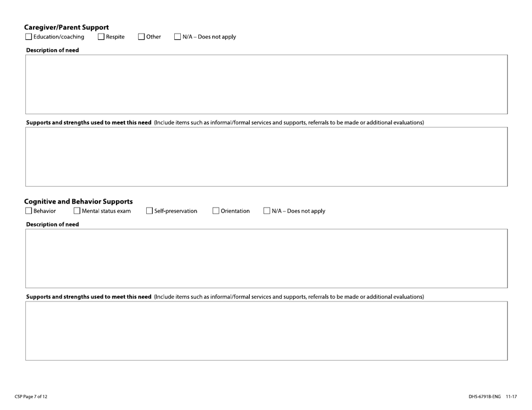Click the Description of need field for Cognitive and Behavior Supports
Screen dimensions: 532x410
pyautogui.click(x=266, y=258)
